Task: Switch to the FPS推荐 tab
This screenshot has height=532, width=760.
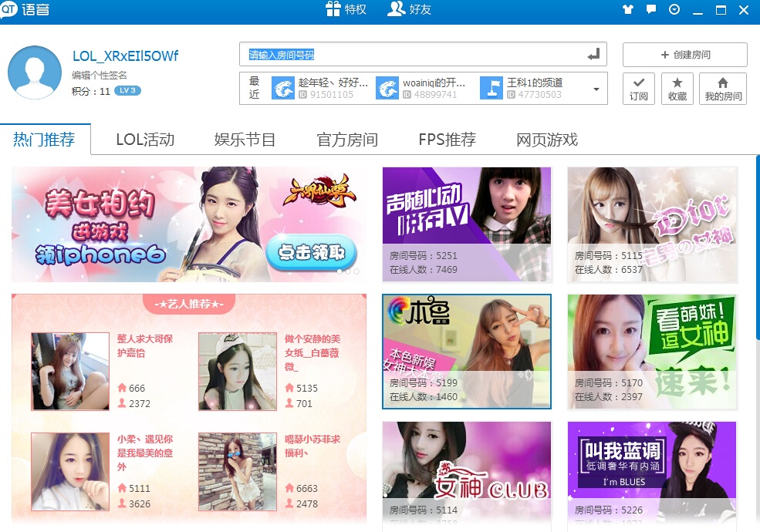Action: click(x=447, y=140)
